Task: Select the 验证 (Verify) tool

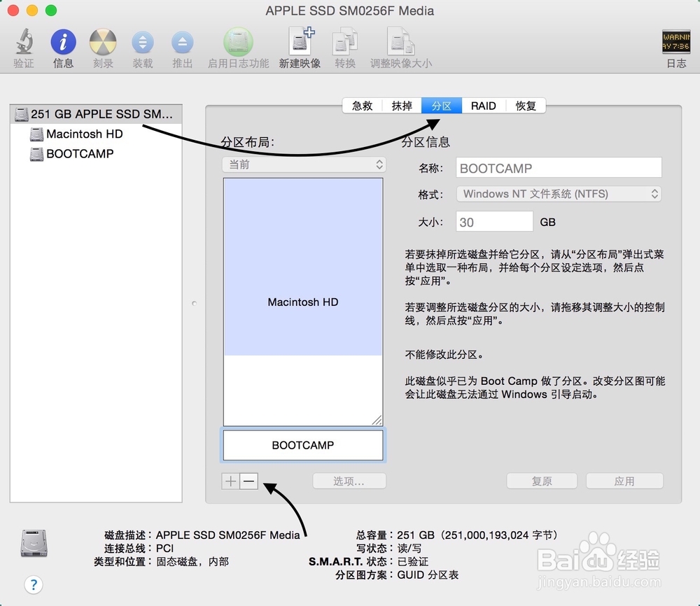Action: coord(23,42)
